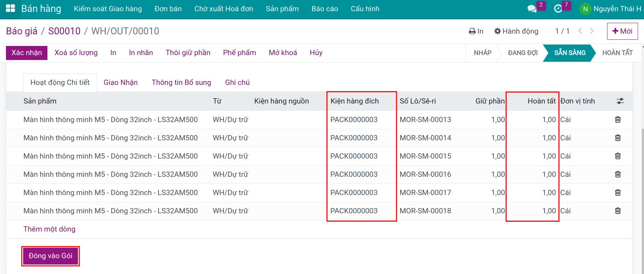Open the Hành động menu
Image resolution: width=644 pixels, height=274 pixels.
click(x=516, y=31)
